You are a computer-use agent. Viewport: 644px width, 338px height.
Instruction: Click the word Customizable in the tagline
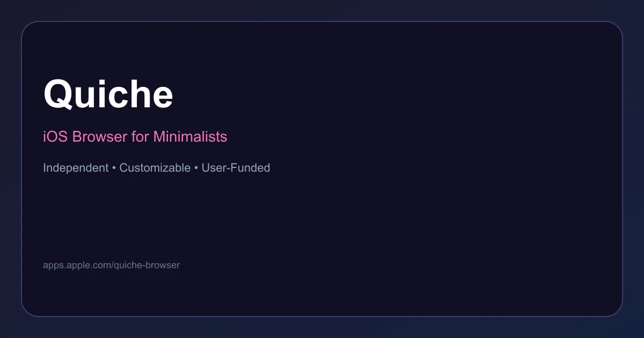155,167
